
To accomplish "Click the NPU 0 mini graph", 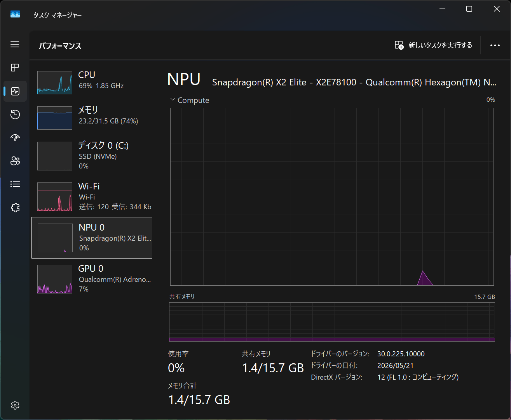I will click(x=55, y=238).
